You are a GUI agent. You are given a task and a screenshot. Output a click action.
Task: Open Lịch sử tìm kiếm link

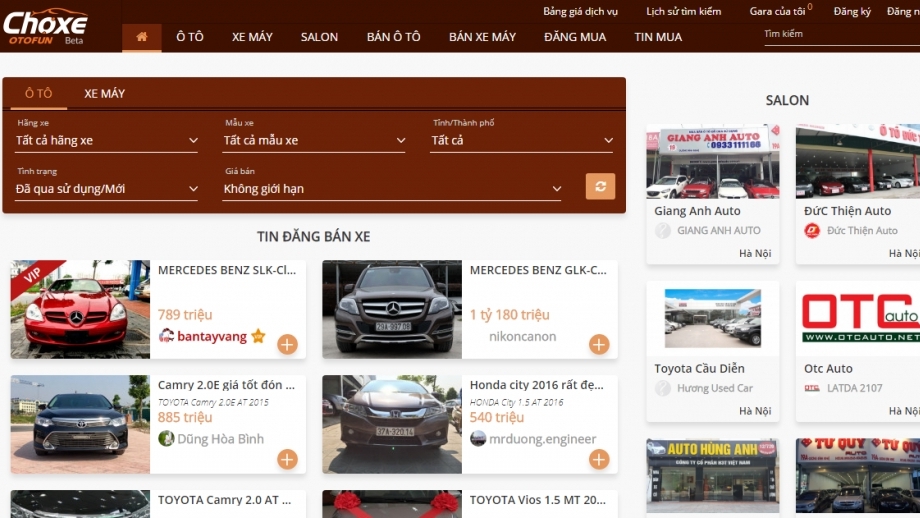point(684,11)
